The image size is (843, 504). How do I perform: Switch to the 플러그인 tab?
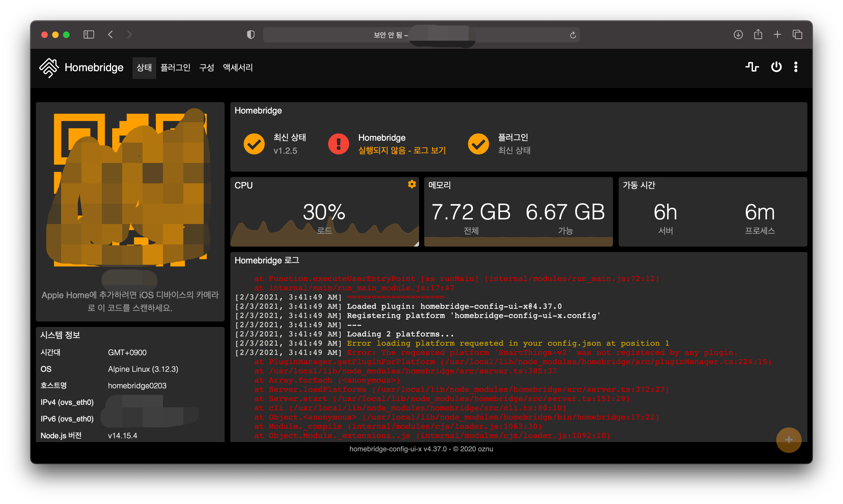(x=175, y=68)
